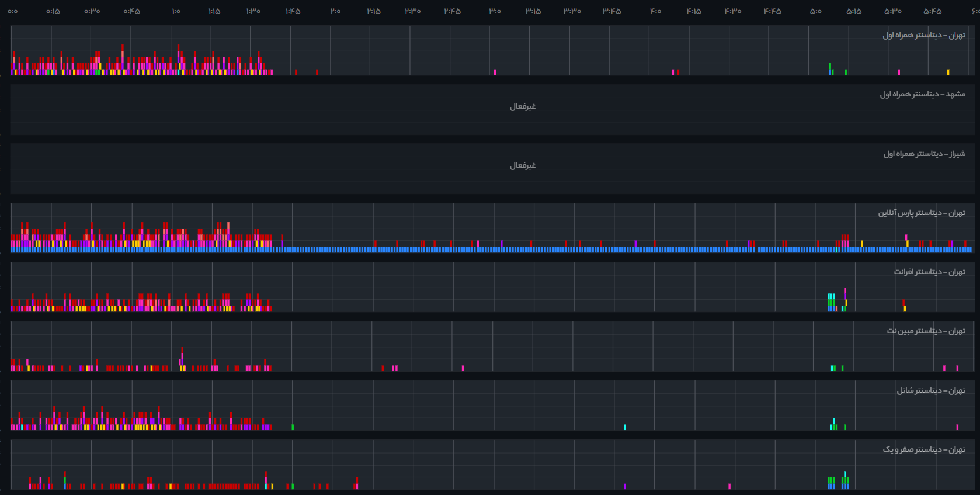Click the ۰:۳۰ time label on the top axis

coord(92,12)
